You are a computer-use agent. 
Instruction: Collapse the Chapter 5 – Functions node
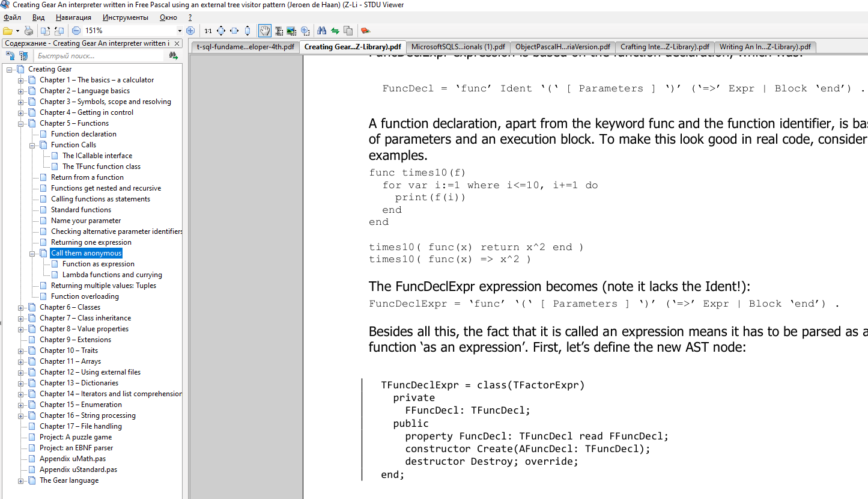pyautogui.click(x=21, y=123)
